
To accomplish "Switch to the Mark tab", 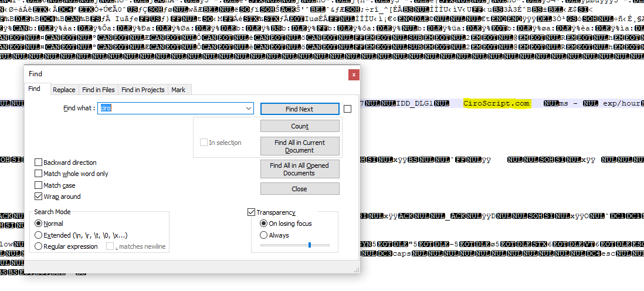I will click(x=178, y=90).
